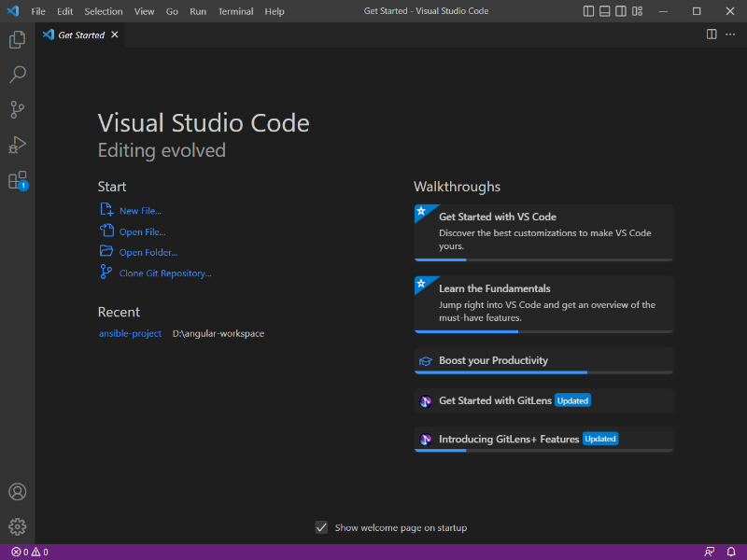747x560 pixels.
Task: Uncheck Show welcome page on startup
Action: pos(321,527)
